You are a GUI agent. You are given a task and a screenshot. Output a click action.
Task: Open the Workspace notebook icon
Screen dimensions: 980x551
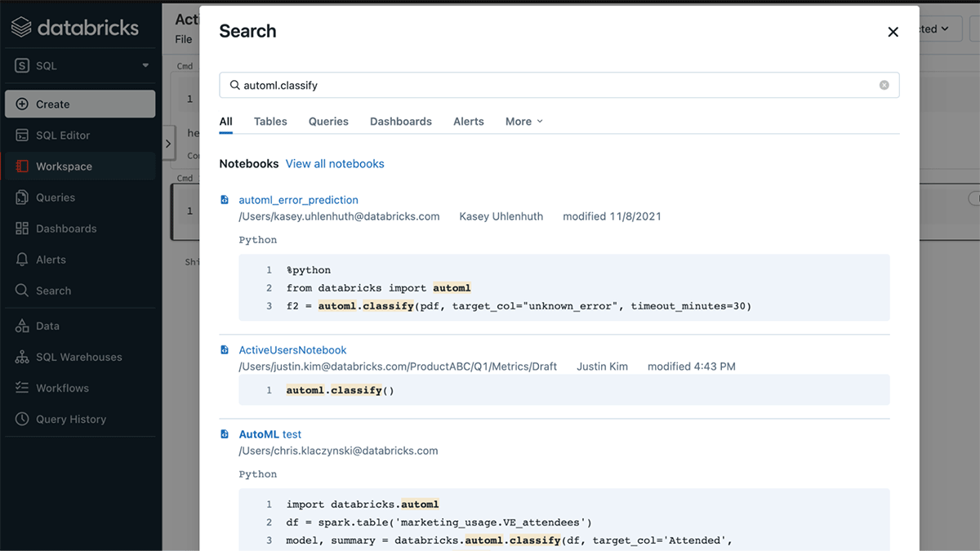[22, 167]
